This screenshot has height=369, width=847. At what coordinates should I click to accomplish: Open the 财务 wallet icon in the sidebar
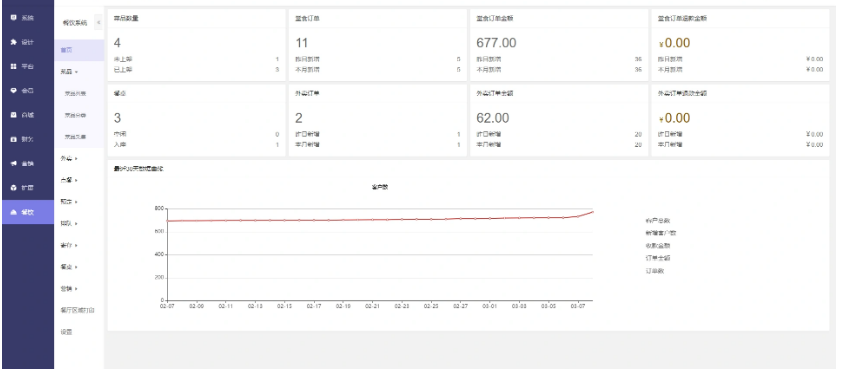tap(14, 139)
